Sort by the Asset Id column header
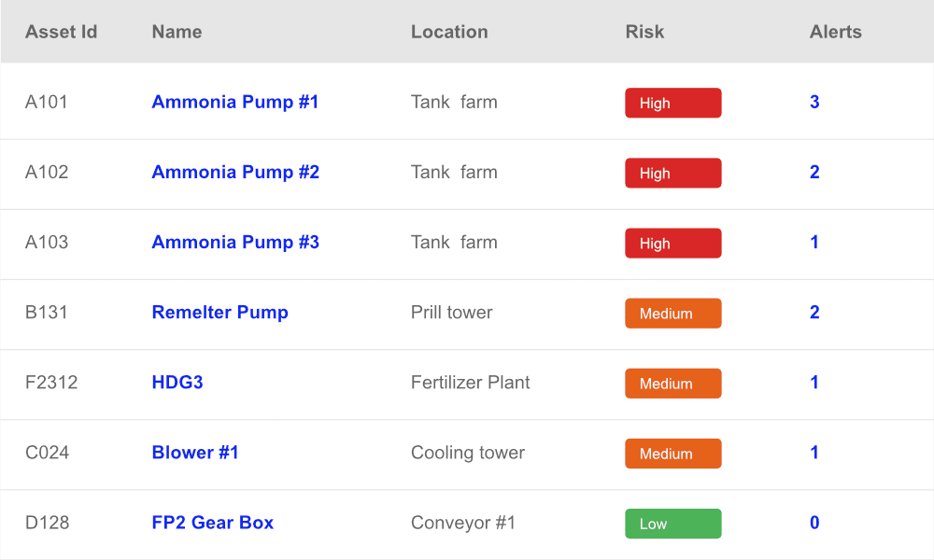934x560 pixels. tap(61, 32)
